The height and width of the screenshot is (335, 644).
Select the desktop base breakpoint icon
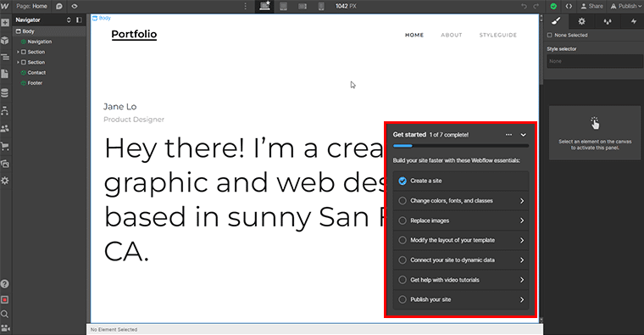click(265, 6)
